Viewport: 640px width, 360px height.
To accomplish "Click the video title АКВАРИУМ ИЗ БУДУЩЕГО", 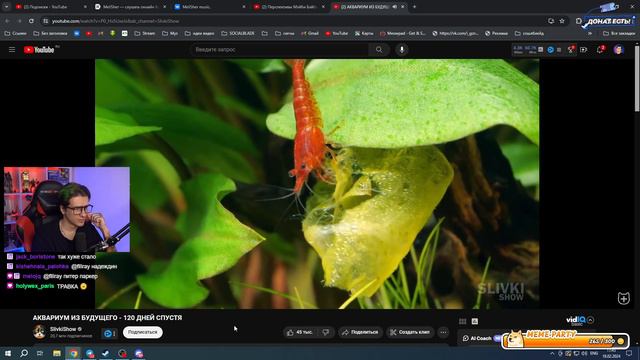I will pos(107,318).
